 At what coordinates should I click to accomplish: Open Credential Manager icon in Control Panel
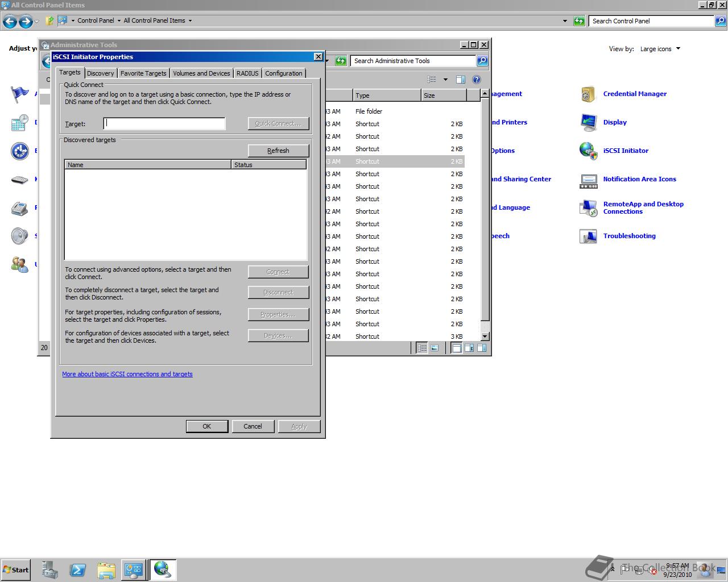[588, 94]
